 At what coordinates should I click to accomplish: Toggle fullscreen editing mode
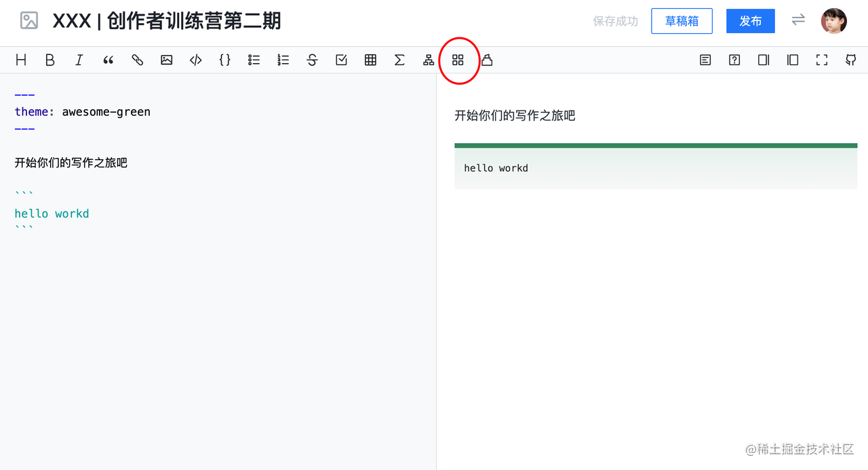point(823,60)
